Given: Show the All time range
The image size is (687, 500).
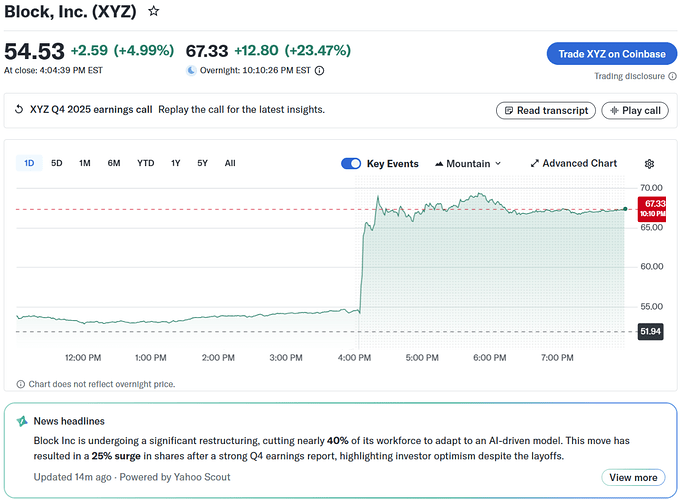Looking at the screenshot, I should 230,163.
